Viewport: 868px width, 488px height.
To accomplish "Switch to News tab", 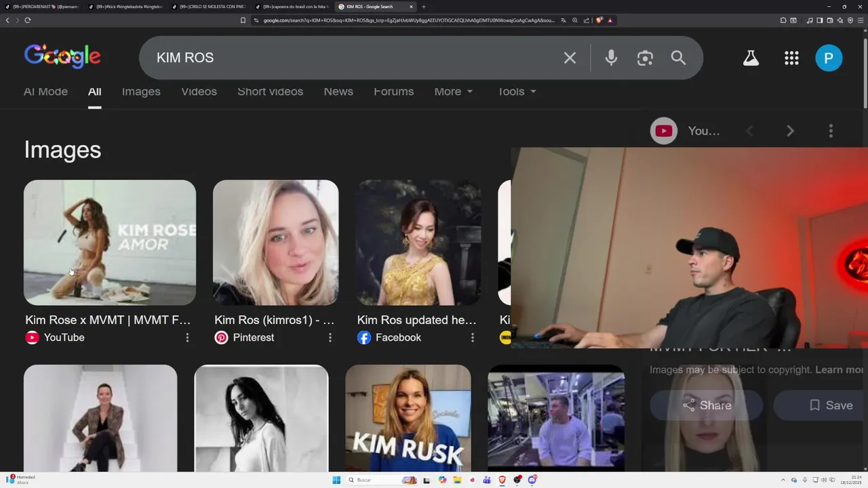I will pos(338,91).
